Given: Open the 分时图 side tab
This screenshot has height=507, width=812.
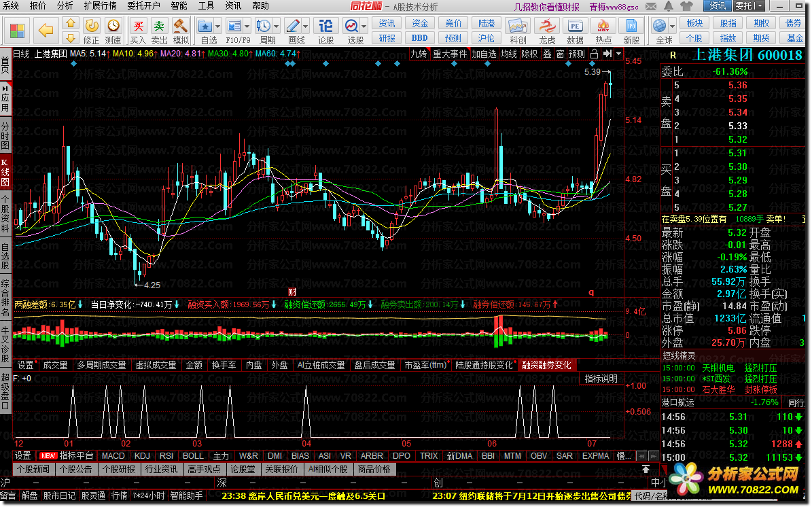Looking at the screenshot, I should (5, 137).
